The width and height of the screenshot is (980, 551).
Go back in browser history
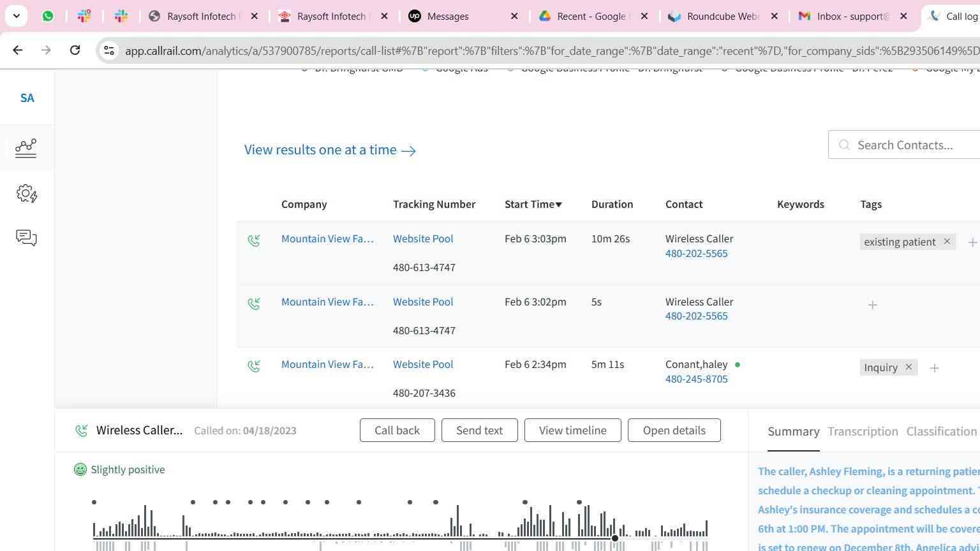18,50
